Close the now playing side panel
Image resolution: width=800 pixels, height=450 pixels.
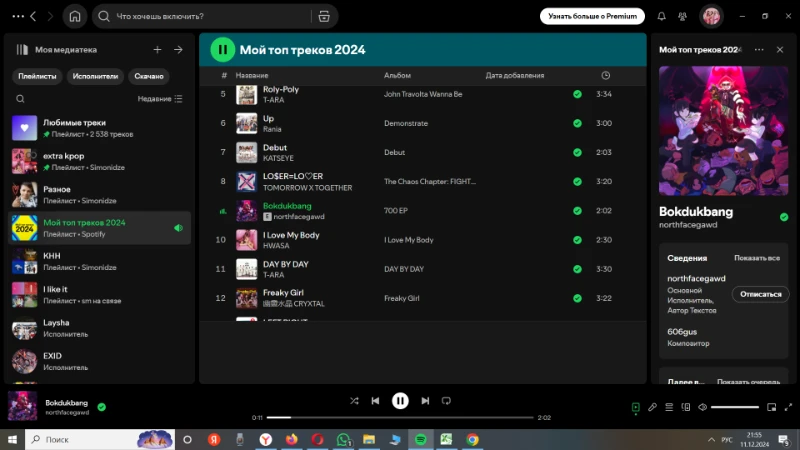[x=780, y=49]
